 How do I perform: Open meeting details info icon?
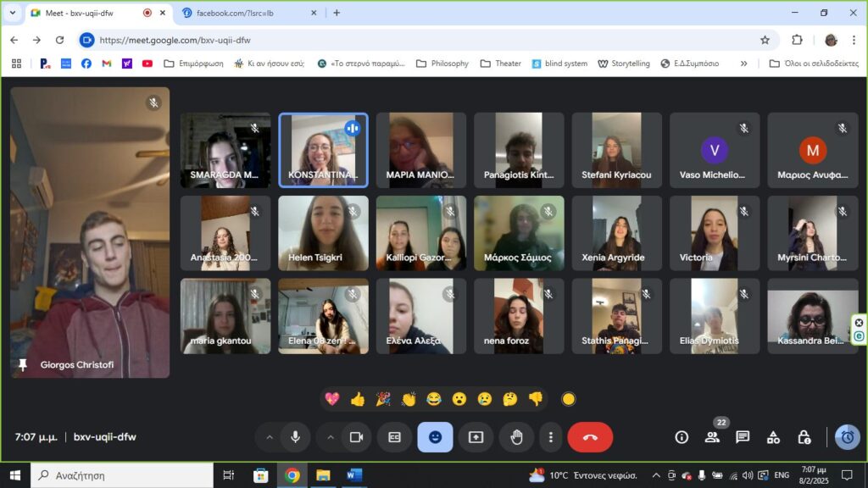682,437
